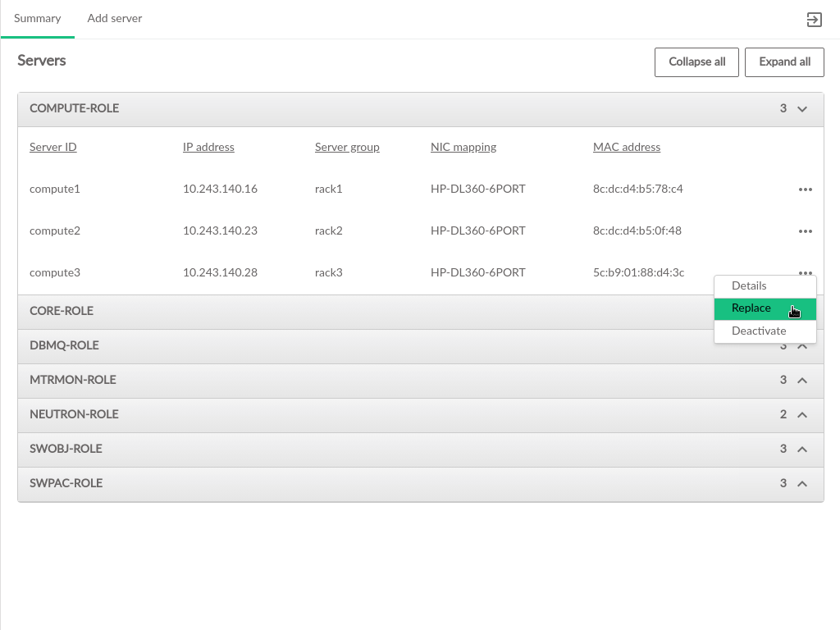The image size is (840, 630).
Task: Sort by MAC address column header
Action: pyautogui.click(x=627, y=148)
